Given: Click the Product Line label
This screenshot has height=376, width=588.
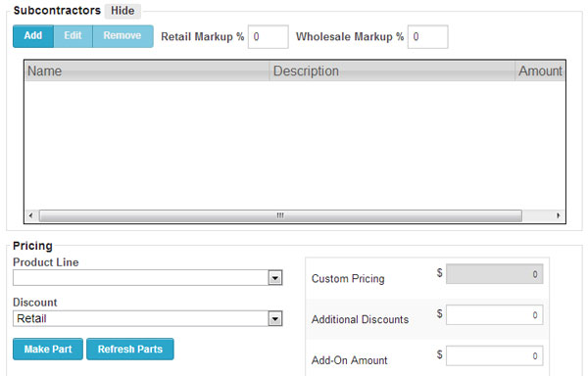Looking at the screenshot, I should [46, 262].
